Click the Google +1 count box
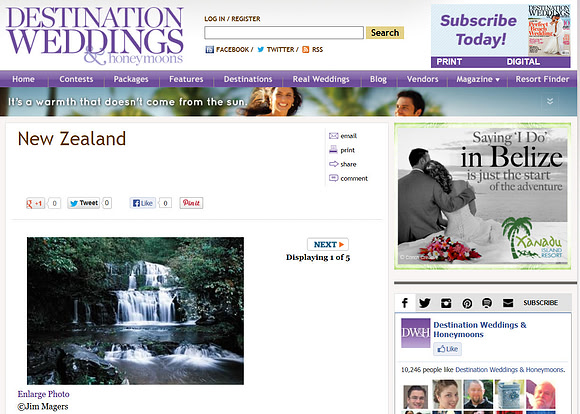 pyautogui.click(x=54, y=203)
